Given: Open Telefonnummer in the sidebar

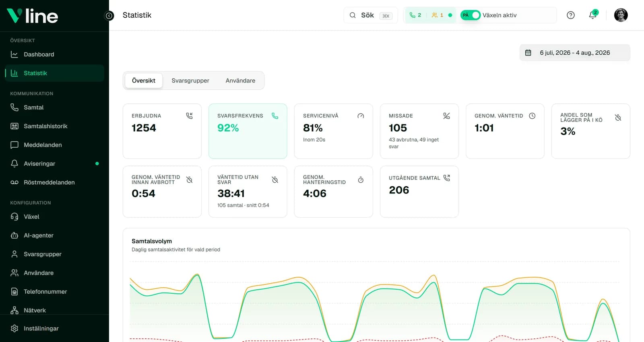Looking at the screenshot, I should 54,292.
